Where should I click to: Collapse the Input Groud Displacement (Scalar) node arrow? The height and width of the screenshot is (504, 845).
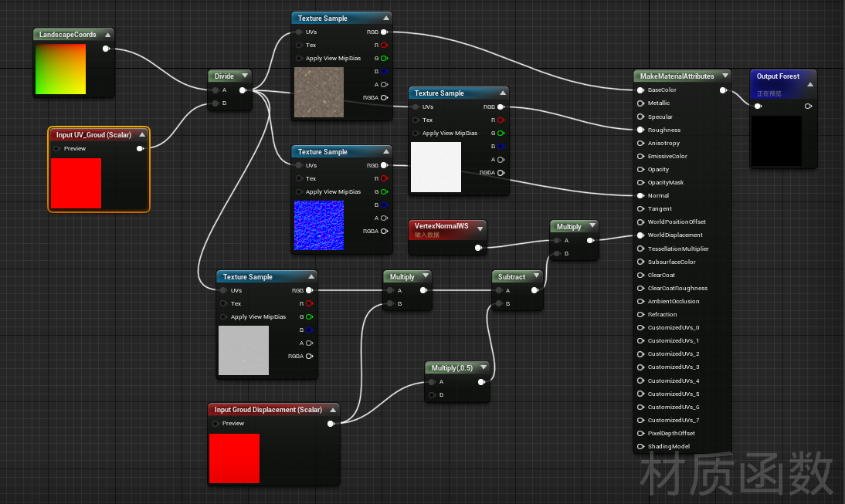333,410
